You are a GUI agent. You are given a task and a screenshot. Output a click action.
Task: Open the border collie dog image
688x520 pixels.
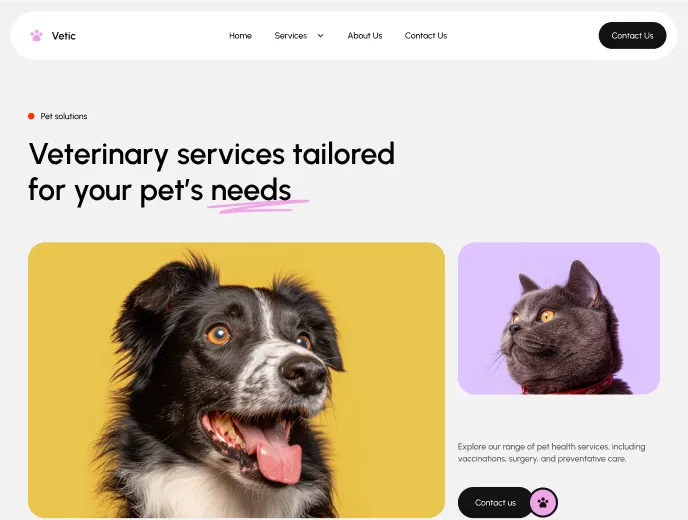pos(236,380)
